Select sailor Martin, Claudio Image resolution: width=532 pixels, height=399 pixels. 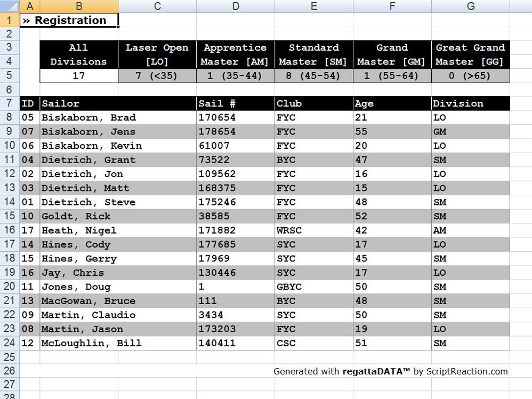coord(118,315)
